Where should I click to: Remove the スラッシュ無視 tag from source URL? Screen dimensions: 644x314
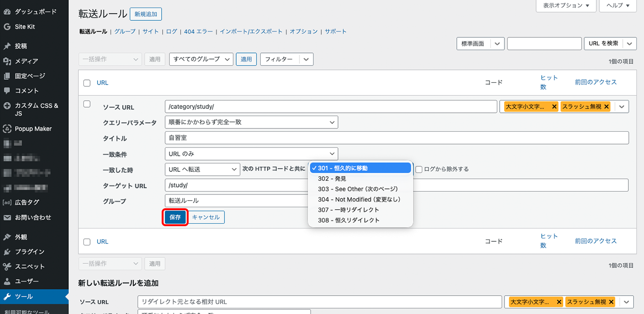[606, 107]
